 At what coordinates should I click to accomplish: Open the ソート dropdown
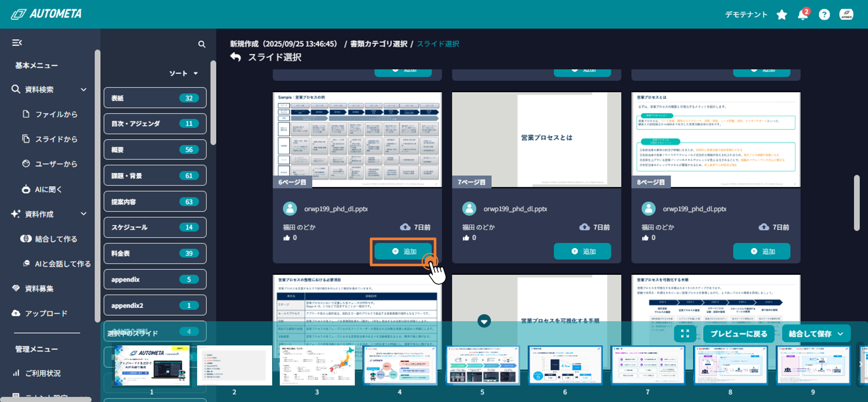[184, 73]
